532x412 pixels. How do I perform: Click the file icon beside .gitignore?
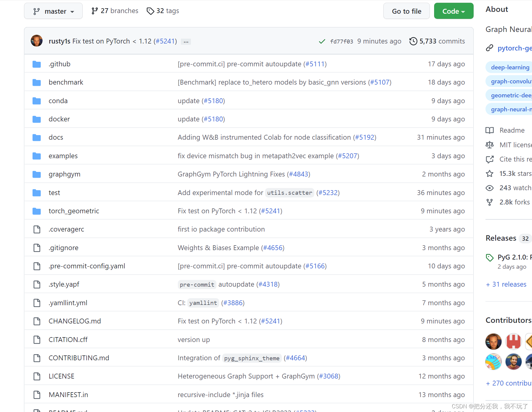click(37, 248)
